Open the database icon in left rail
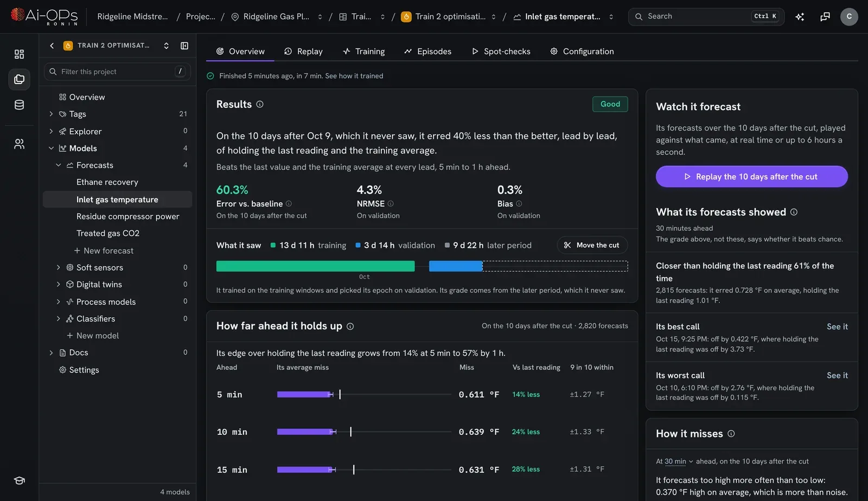The width and height of the screenshot is (868, 501). pyautogui.click(x=19, y=105)
